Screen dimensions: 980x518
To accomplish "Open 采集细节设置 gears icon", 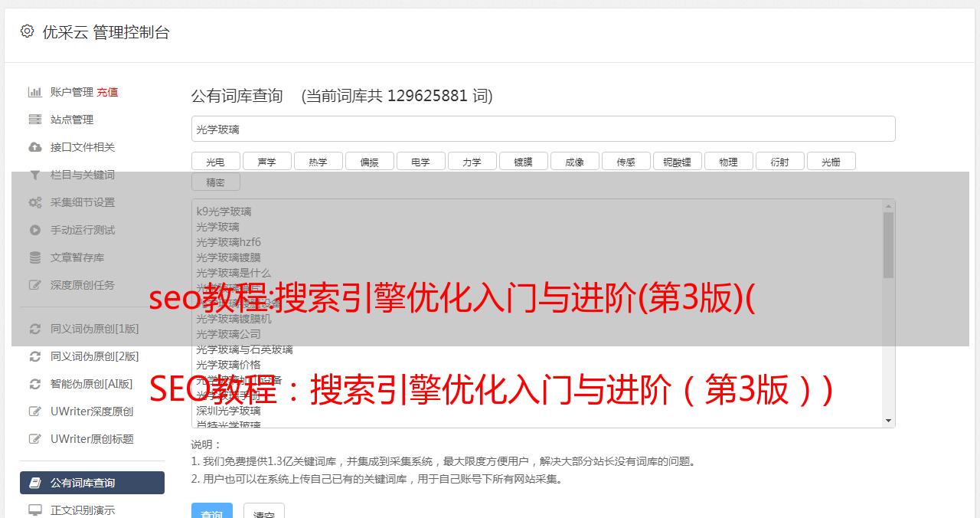I will pyautogui.click(x=34, y=202).
